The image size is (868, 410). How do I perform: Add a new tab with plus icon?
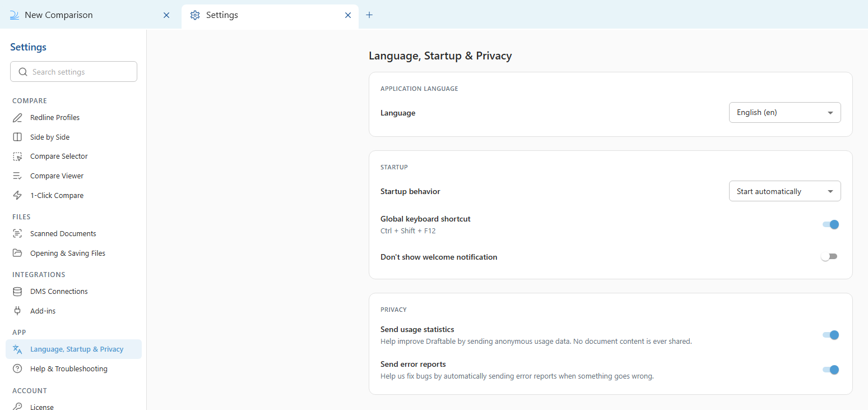click(369, 15)
